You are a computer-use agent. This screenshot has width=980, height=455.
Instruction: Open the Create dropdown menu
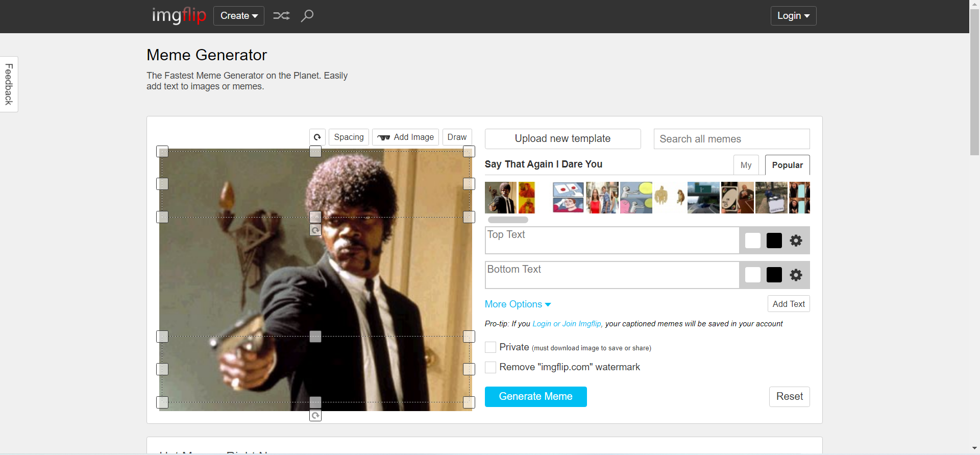click(239, 16)
